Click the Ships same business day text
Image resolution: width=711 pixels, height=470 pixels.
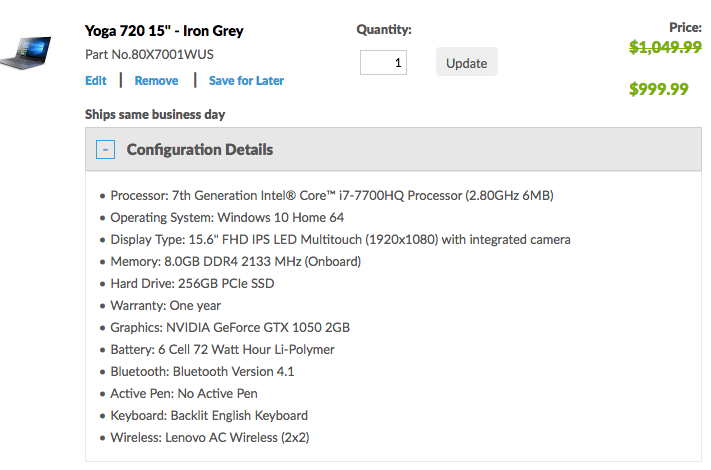coord(155,114)
